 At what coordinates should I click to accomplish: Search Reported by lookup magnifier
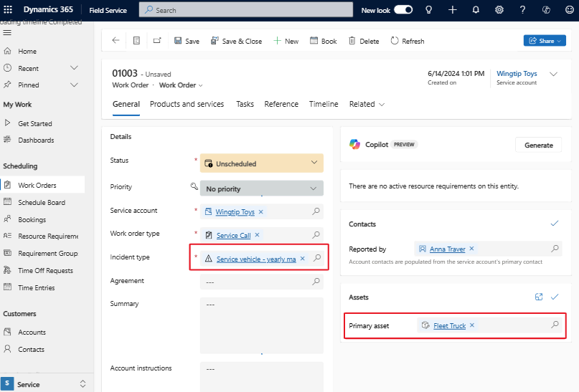[555, 249]
